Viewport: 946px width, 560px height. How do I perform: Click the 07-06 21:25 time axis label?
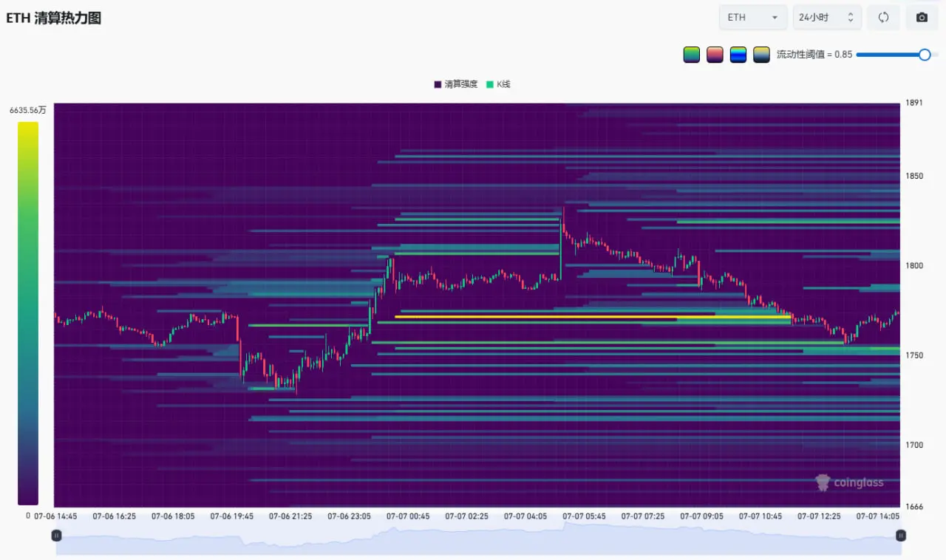click(x=290, y=516)
